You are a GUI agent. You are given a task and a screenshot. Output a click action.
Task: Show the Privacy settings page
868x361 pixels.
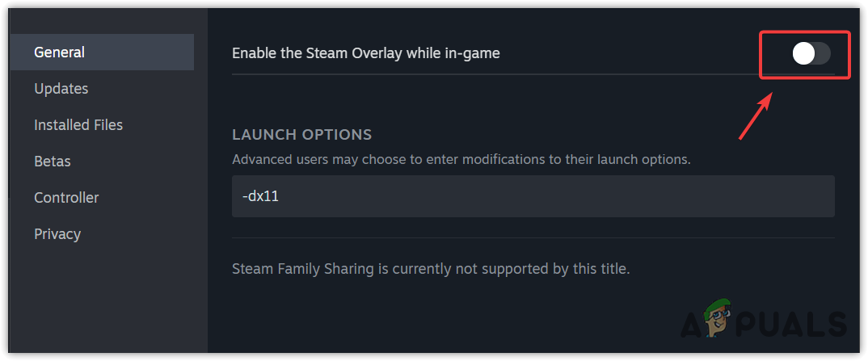click(57, 234)
